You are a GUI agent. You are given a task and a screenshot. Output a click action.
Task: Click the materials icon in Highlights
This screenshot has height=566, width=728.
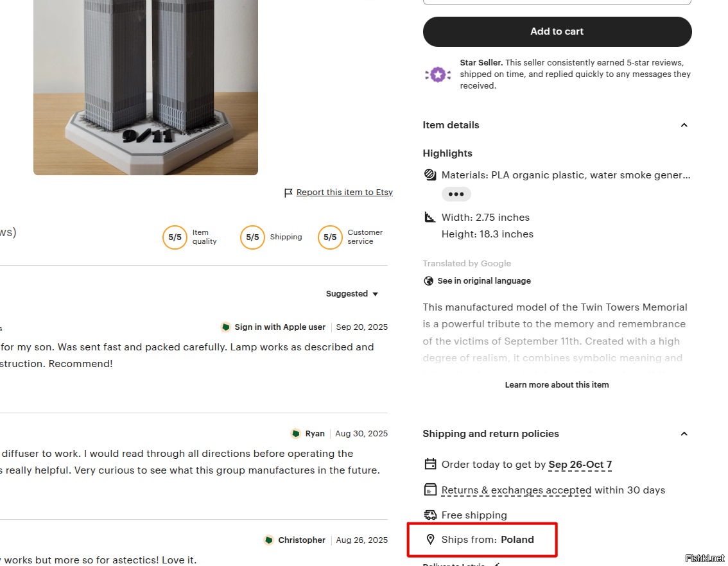(x=430, y=175)
